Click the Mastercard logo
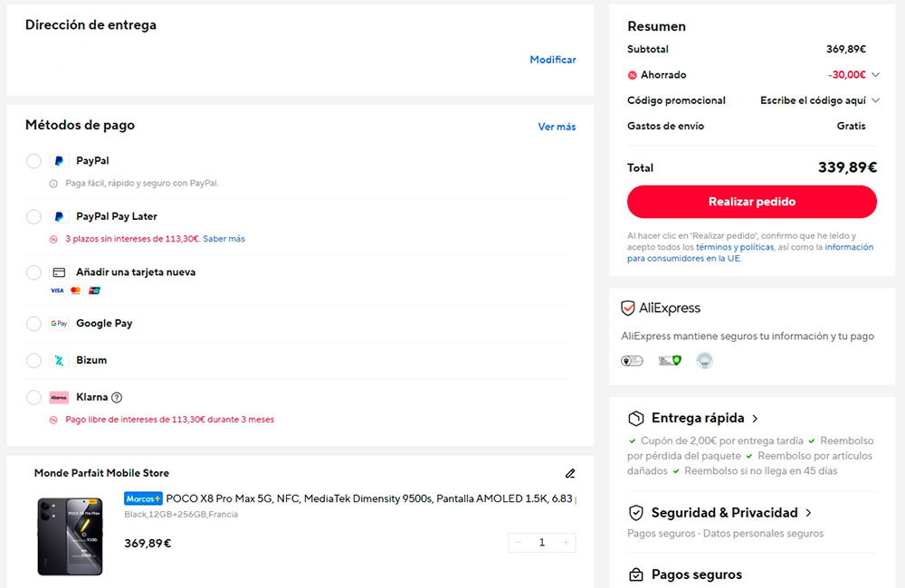905x588 pixels. (x=76, y=290)
